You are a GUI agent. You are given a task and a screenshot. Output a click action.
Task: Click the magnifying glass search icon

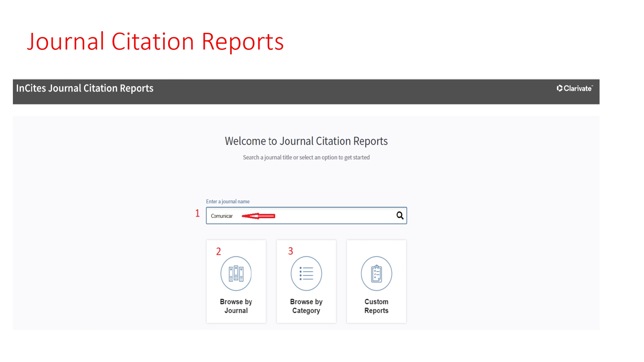click(x=400, y=215)
